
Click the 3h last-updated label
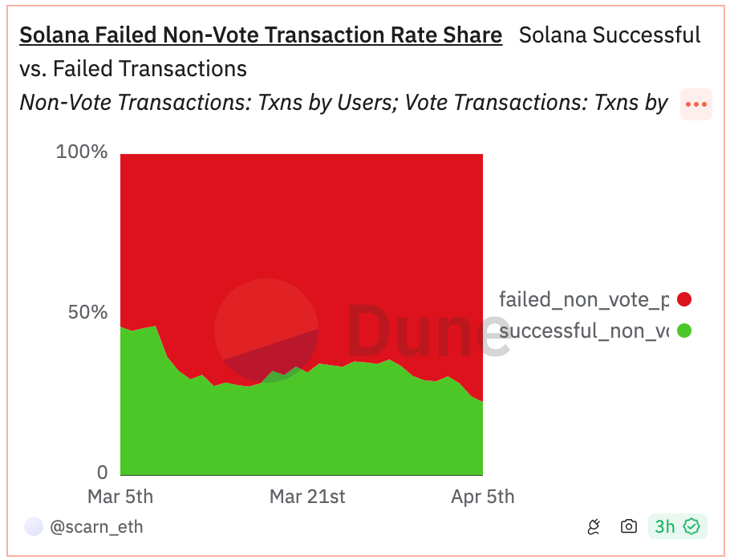point(664,526)
